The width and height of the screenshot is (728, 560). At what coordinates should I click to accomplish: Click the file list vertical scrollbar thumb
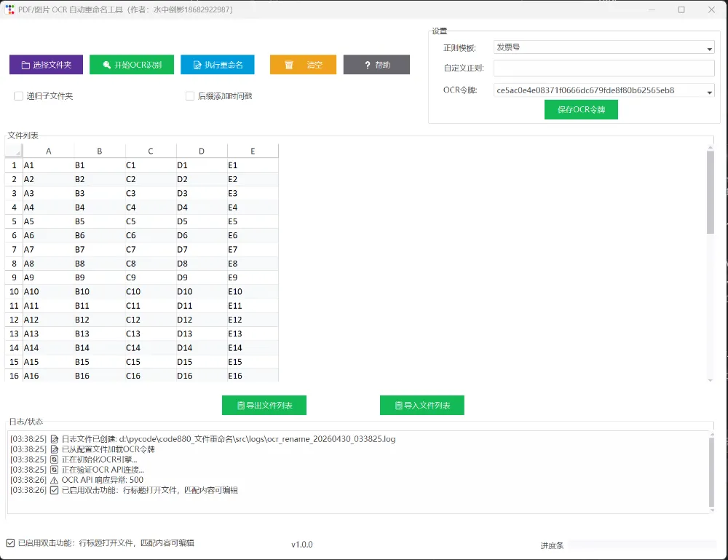coord(711,192)
